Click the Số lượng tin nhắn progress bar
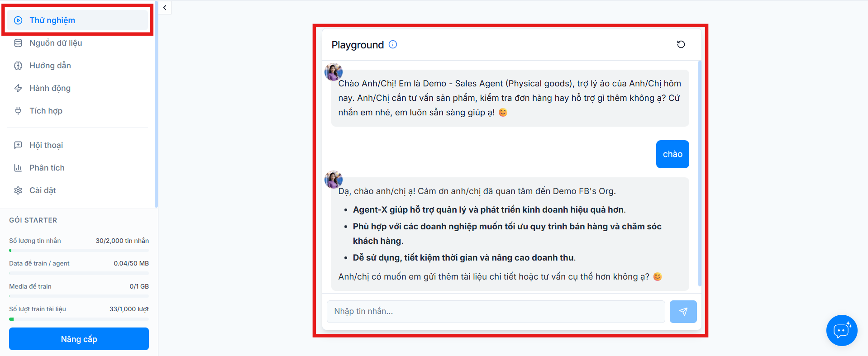 [x=79, y=250]
